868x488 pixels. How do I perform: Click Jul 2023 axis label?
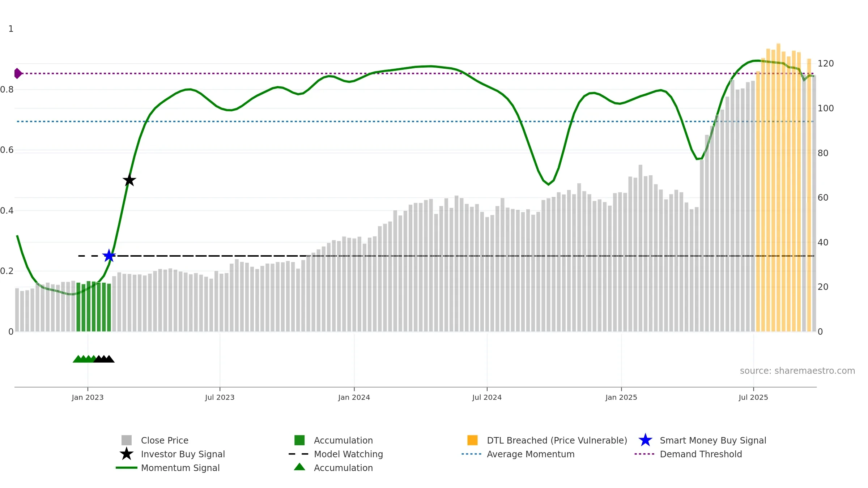[220, 398]
